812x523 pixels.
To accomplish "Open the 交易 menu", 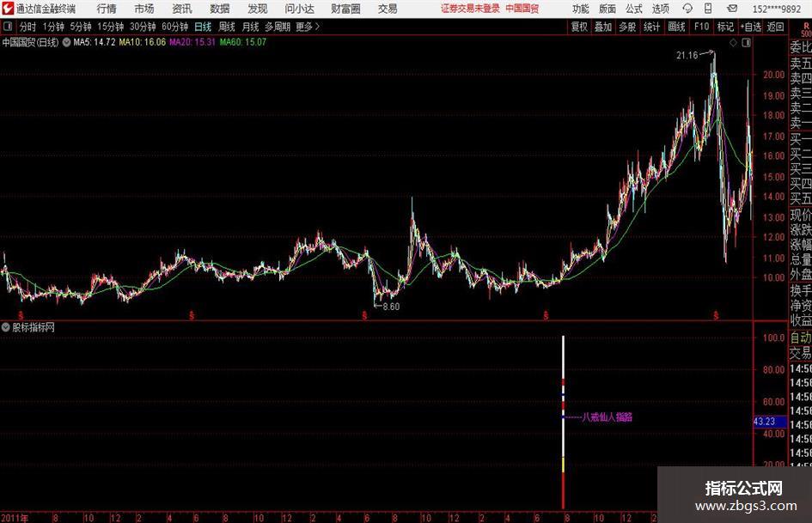I will click(388, 9).
